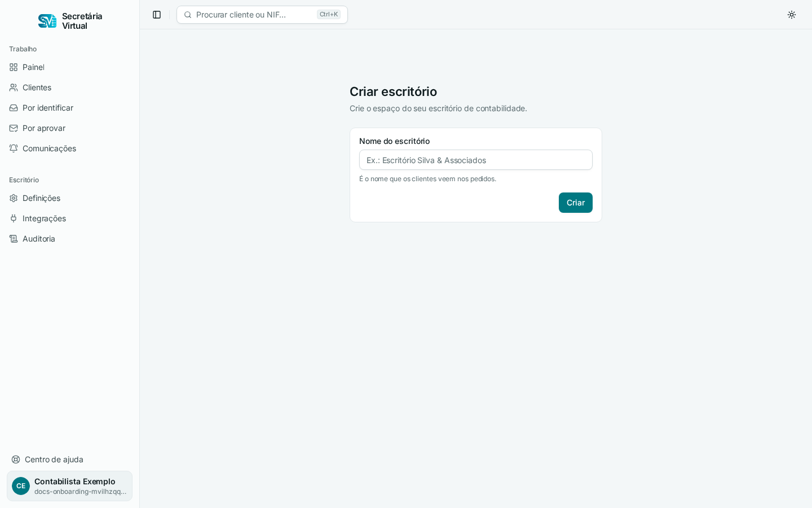The width and height of the screenshot is (812, 508).
Task: Click the hint 'É o nome que os clientes veem nos pedidos.'
Action: tap(428, 179)
